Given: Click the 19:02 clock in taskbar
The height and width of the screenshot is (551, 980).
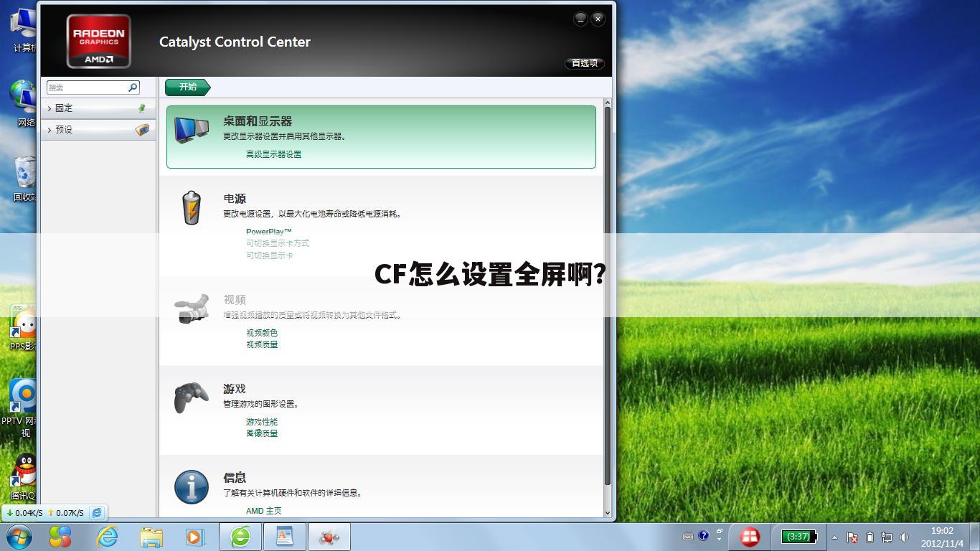Looking at the screenshot, I should [942, 531].
